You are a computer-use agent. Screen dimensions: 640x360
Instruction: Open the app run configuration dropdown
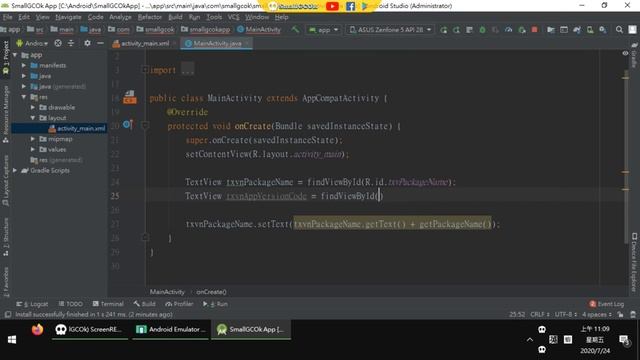coord(324,30)
